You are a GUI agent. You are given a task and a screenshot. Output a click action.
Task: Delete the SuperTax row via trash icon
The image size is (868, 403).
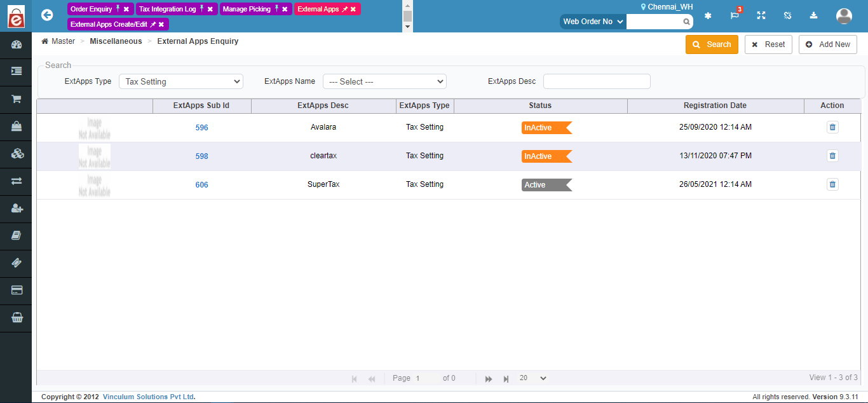click(832, 184)
